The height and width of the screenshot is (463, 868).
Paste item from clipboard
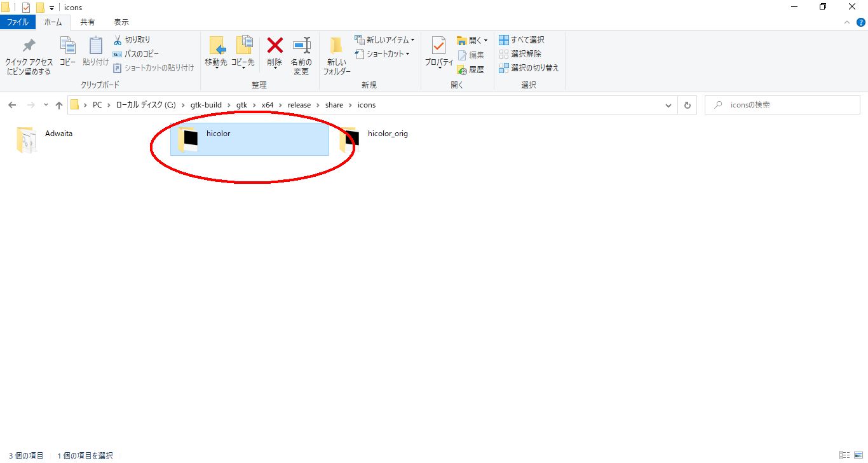pyautogui.click(x=95, y=54)
